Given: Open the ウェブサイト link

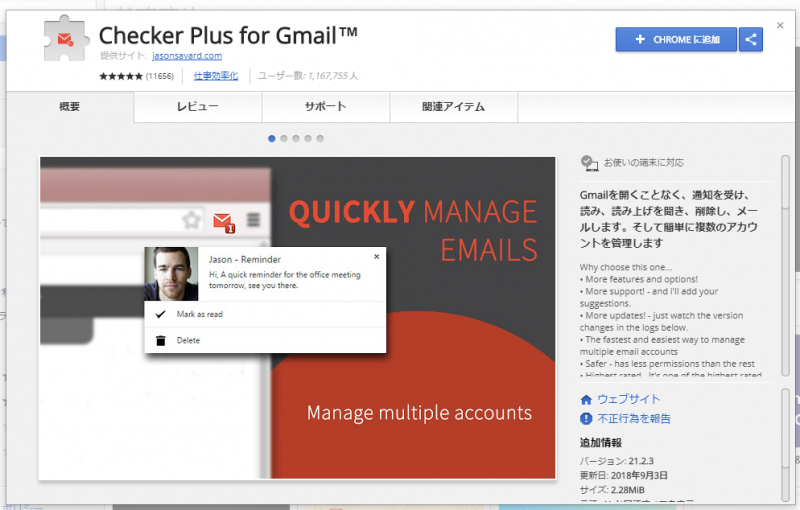Looking at the screenshot, I should click(629, 399).
